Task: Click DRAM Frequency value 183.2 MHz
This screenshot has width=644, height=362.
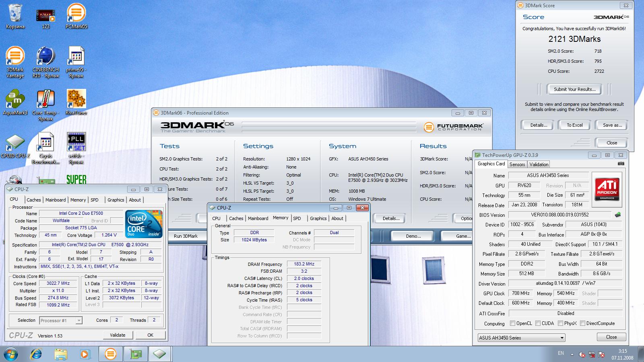Action: tap(304, 264)
